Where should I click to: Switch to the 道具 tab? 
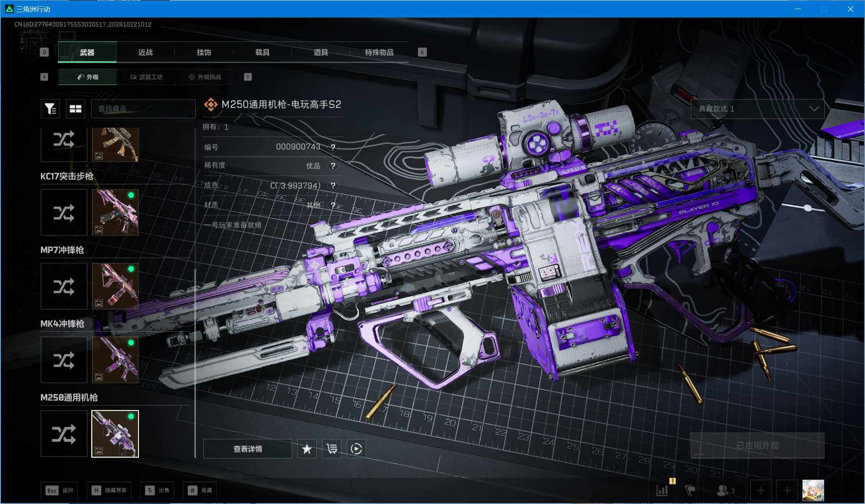click(321, 52)
